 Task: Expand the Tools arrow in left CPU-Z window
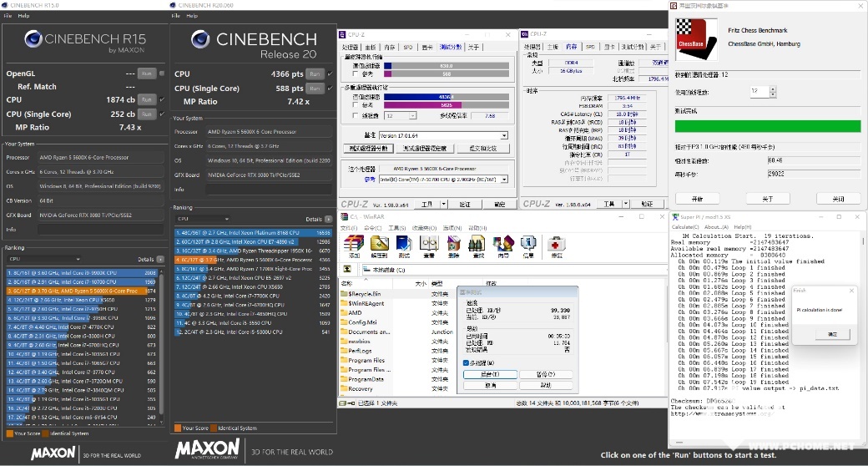443,205
